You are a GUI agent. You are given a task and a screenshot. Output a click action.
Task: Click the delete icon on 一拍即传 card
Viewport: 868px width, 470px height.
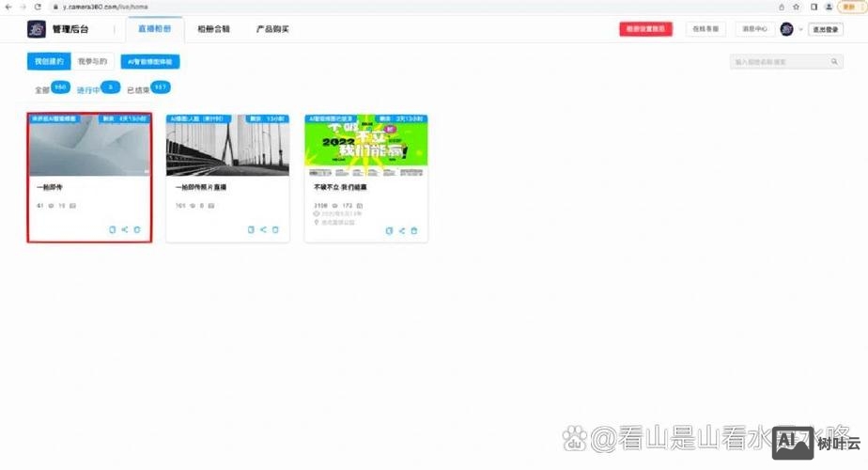pyautogui.click(x=137, y=229)
